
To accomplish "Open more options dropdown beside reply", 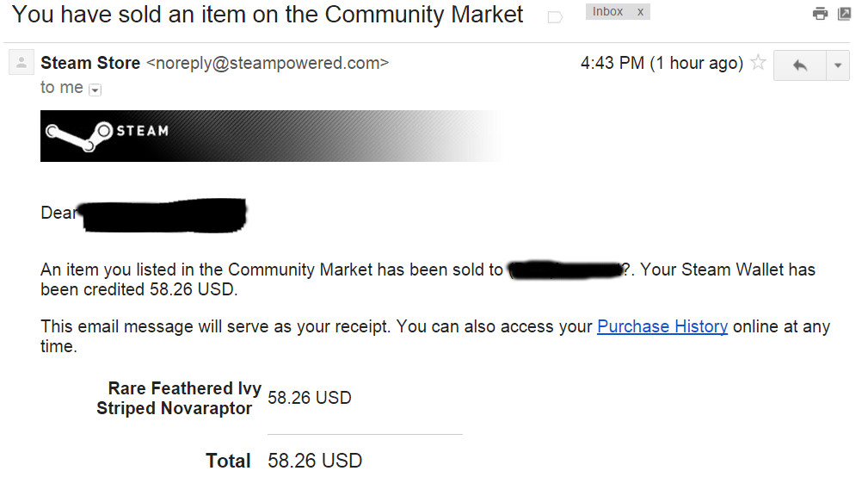I will 838,65.
